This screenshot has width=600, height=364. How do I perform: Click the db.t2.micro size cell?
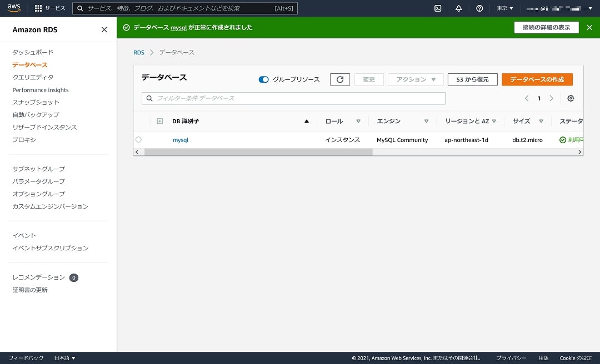click(527, 140)
